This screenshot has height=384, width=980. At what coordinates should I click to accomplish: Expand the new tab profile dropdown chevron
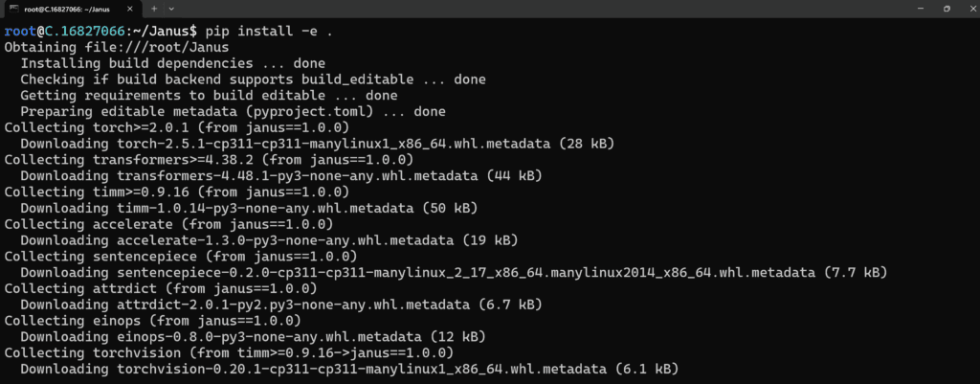pos(172,9)
